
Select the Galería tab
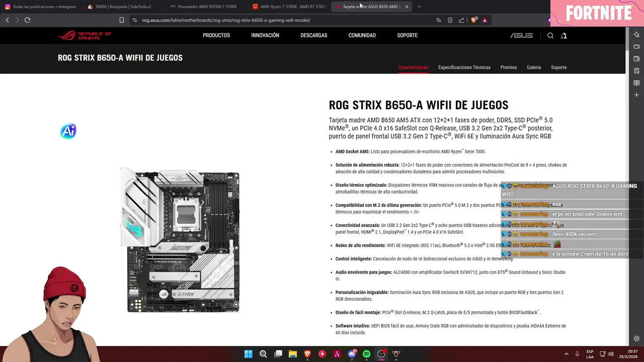point(534,67)
